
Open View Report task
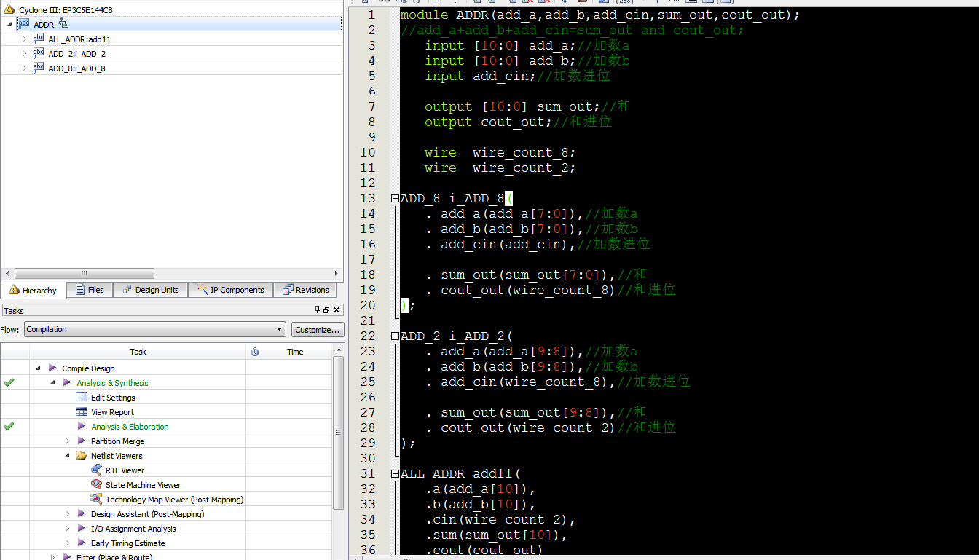112,412
